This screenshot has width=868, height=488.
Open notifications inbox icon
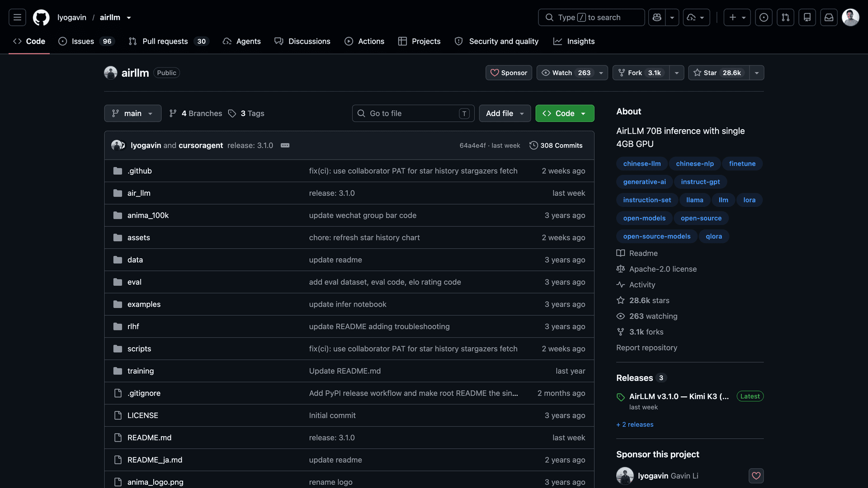tap(829, 17)
